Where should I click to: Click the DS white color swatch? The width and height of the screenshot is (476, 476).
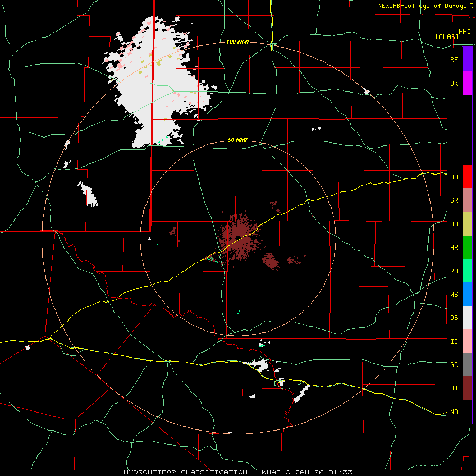pos(467,317)
